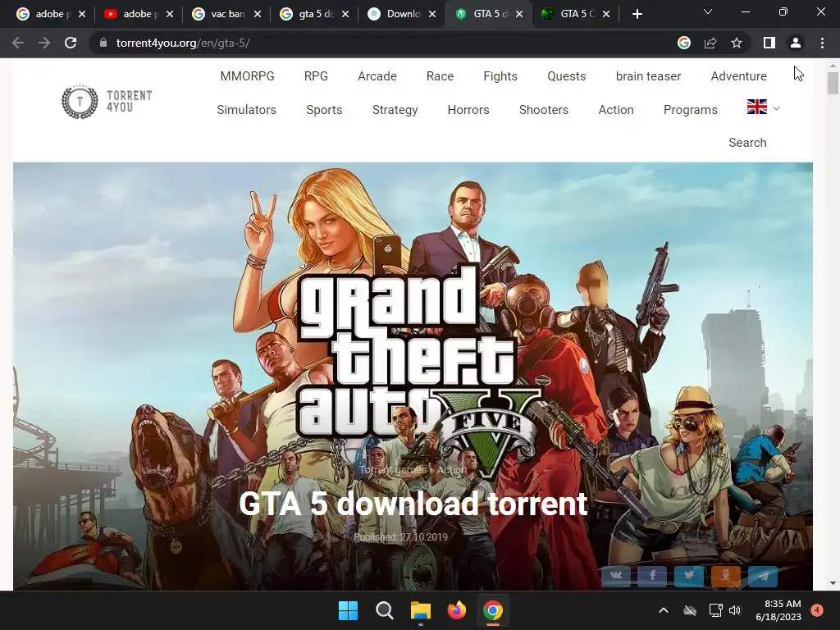Share on Odnoklassniki icon
840x630 pixels.
[x=725, y=576]
